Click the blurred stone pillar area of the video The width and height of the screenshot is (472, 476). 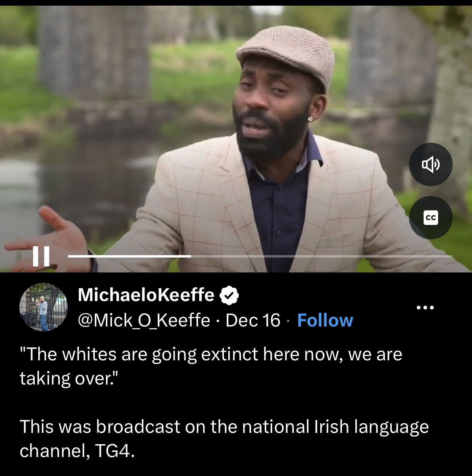click(94, 52)
